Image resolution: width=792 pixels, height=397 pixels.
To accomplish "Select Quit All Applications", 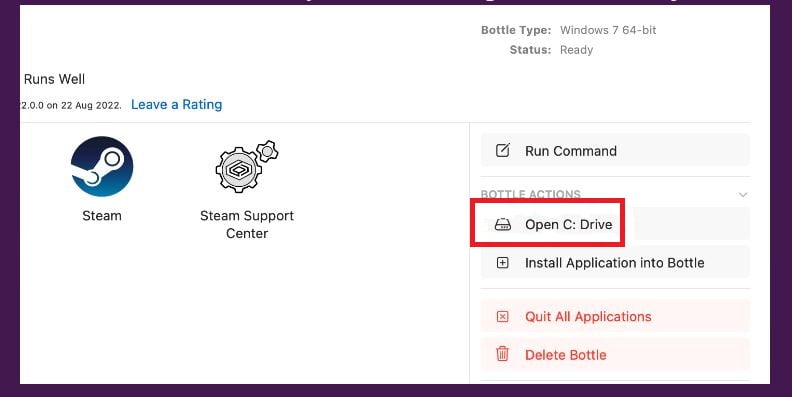I will 615,317.
